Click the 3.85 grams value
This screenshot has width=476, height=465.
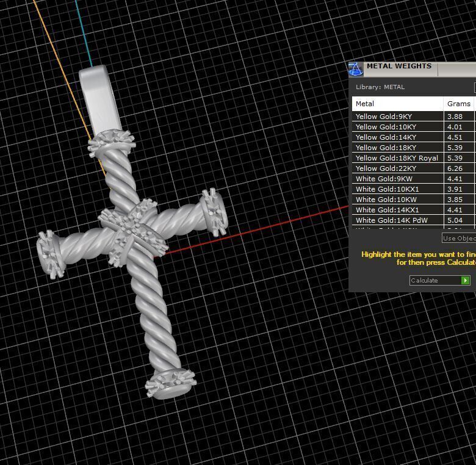pyautogui.click(x=455, y=200)
